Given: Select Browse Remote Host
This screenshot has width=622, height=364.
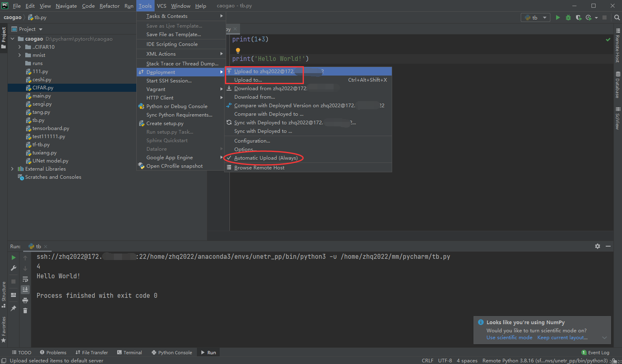Looking at the screenshot, I should tap(308, 168).
